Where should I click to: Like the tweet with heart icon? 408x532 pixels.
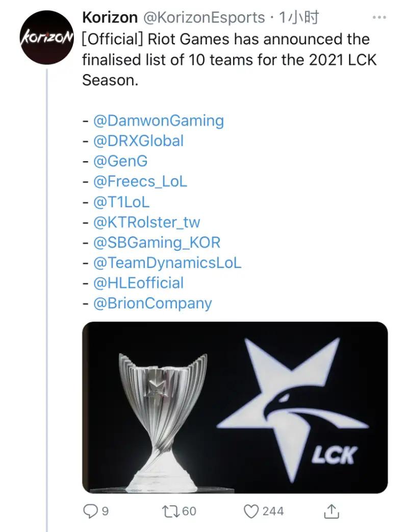click(x=251, y=511)
